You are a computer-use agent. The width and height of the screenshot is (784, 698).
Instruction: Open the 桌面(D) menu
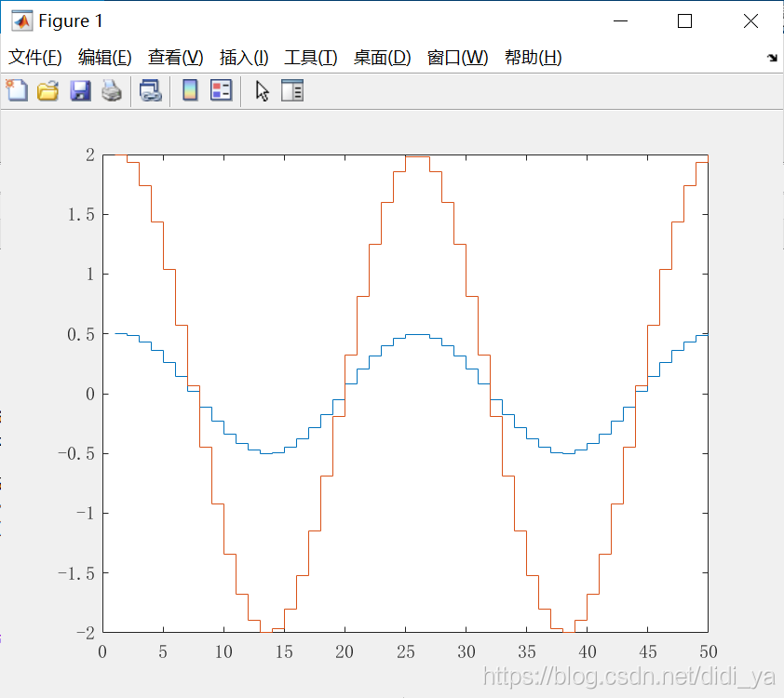coord(383,58)
